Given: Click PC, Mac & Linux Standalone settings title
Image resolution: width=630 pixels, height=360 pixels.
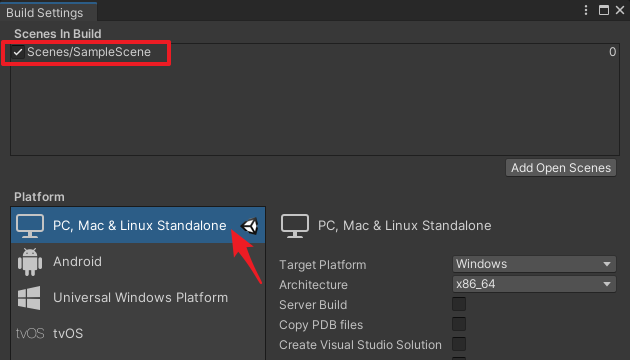Looking at the screenshot, I should coord(405,225).
